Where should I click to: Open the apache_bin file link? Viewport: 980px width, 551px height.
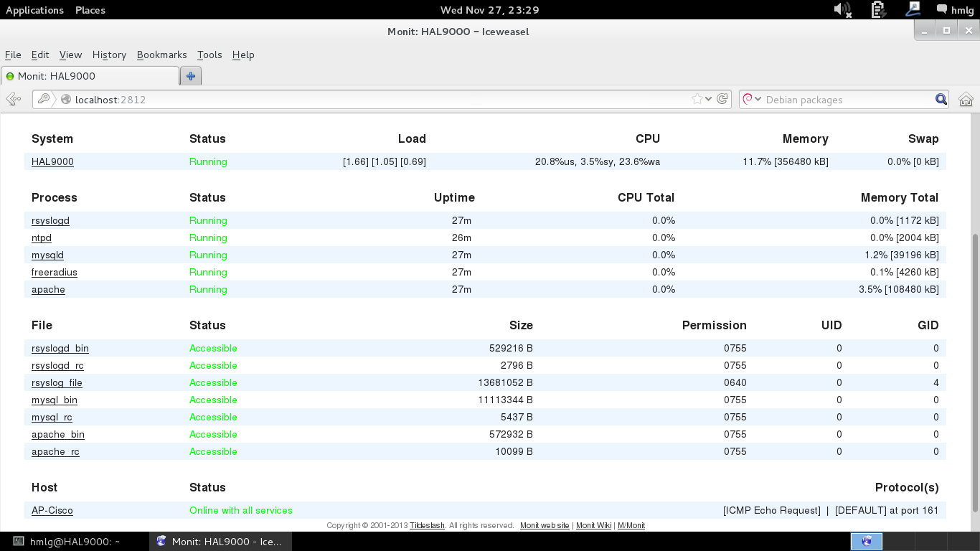58,434
